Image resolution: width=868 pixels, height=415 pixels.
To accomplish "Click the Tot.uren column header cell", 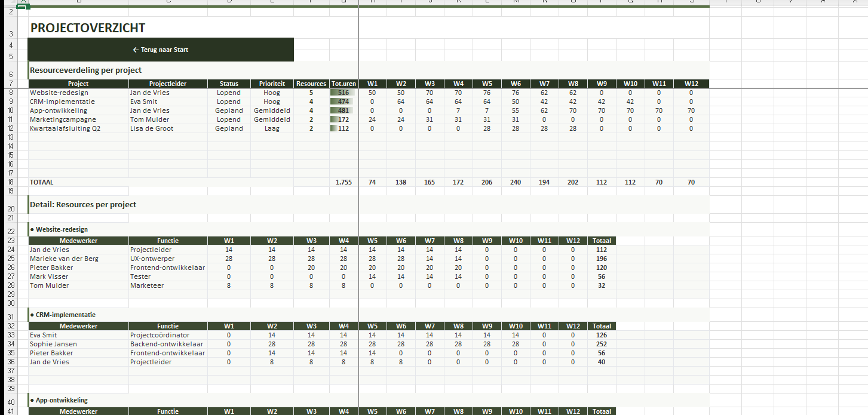I will pos(343,84).
